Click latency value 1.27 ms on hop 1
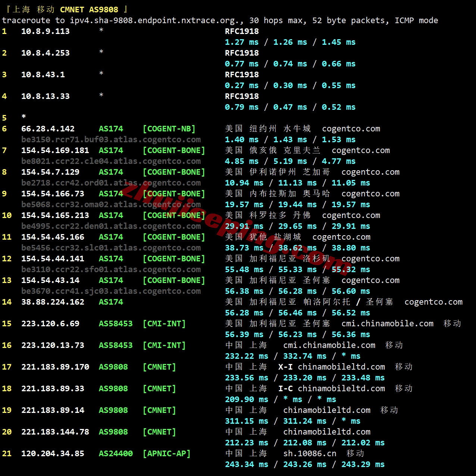Screen dimensions: 476x476 click(x=242, y=42)
